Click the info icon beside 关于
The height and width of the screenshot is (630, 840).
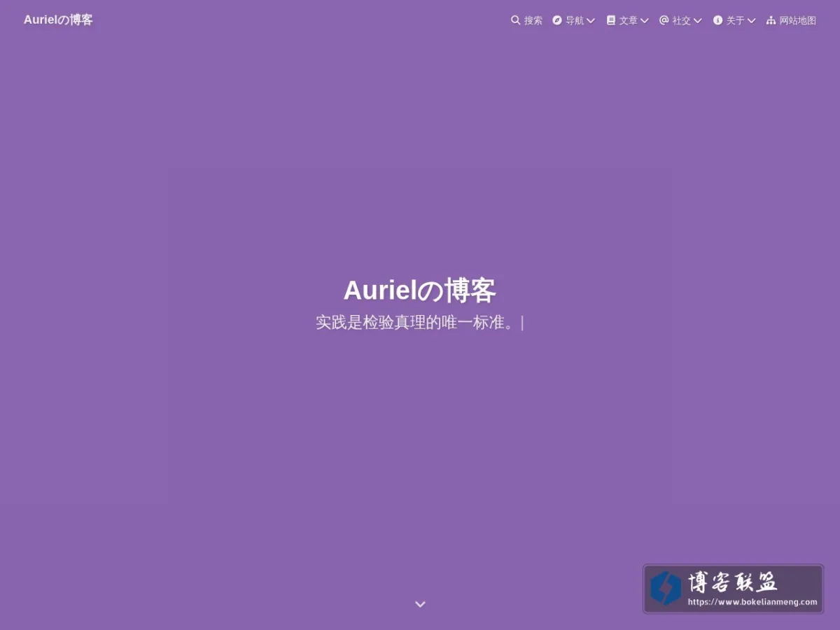click(717, 20)
